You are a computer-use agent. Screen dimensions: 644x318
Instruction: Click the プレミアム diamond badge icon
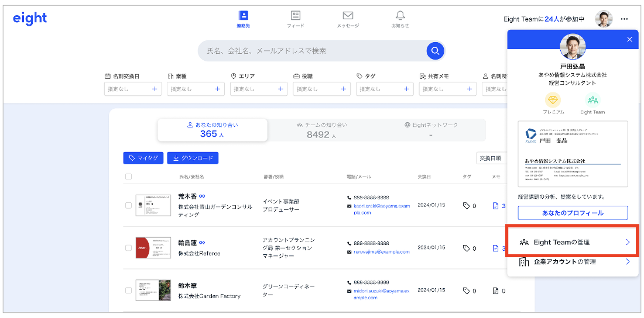pos(553,101)
